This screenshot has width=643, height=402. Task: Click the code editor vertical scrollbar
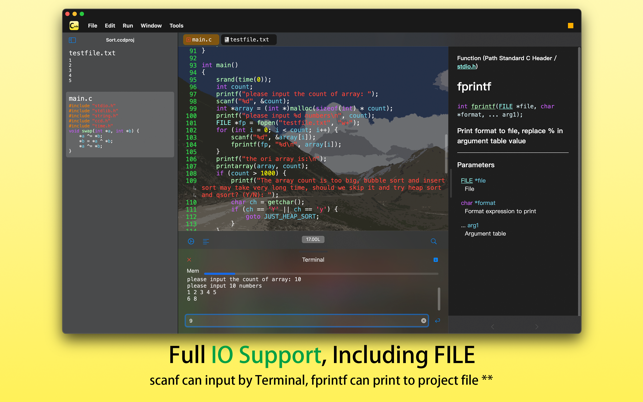point(446,153)
